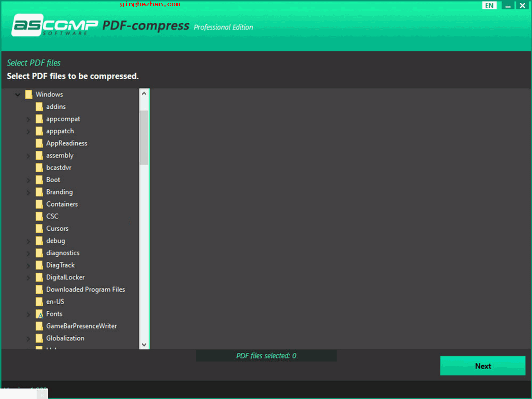The height and width of the screenshot is (399, 532).
Task: Click the 'PDF files selected: 0' status text
Action: [266, 356]
